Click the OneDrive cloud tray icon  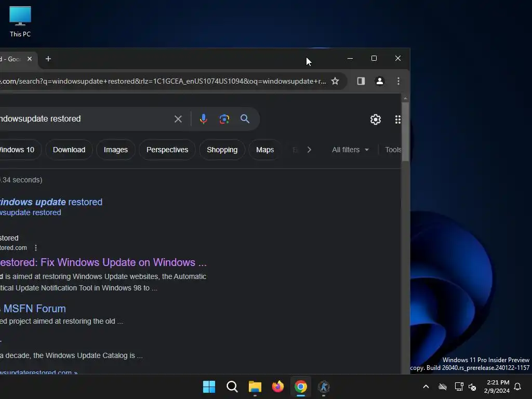(443, 387)
